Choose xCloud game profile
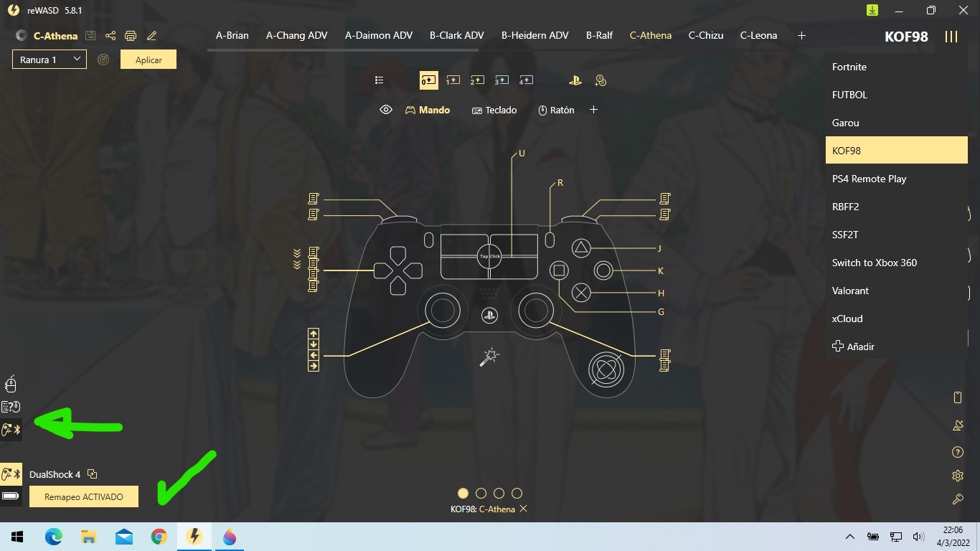 coord(897,319)
